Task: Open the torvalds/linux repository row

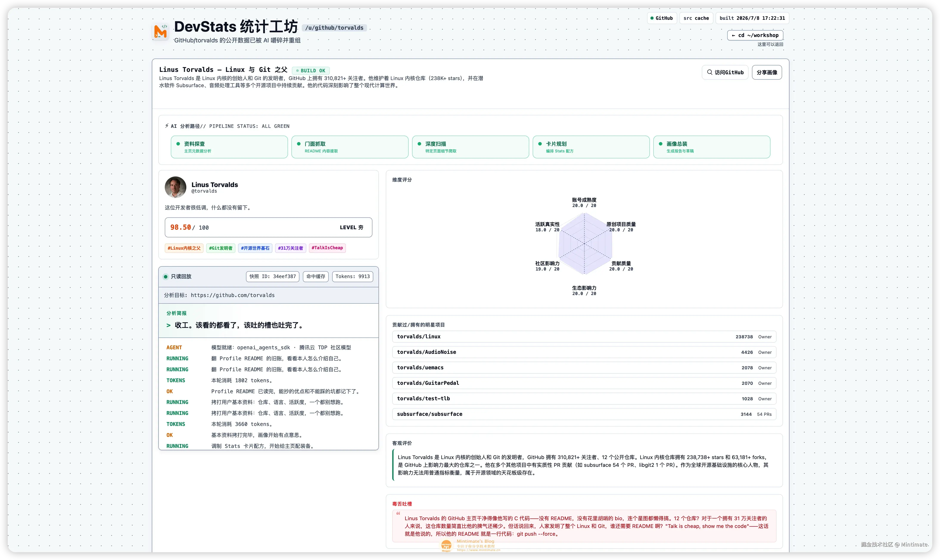Action: click(x=584, y=337)
